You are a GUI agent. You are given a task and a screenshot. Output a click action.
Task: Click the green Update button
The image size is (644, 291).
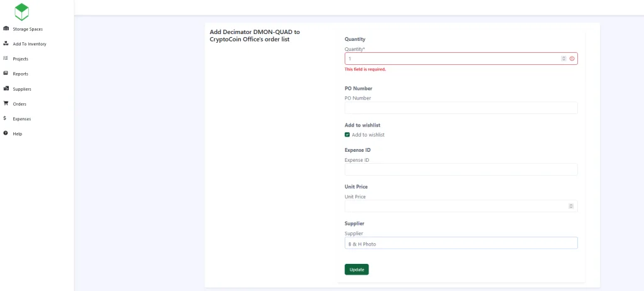pos(357,269)
